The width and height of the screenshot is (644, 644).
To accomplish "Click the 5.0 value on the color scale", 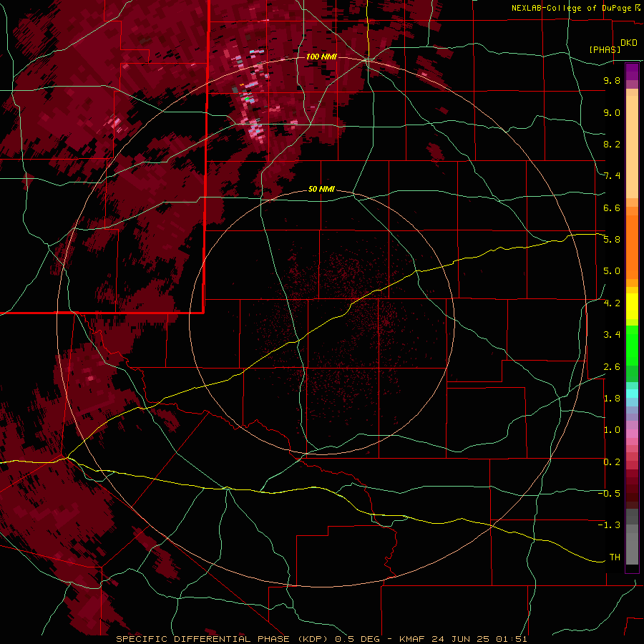I will [x=612, y=271].
